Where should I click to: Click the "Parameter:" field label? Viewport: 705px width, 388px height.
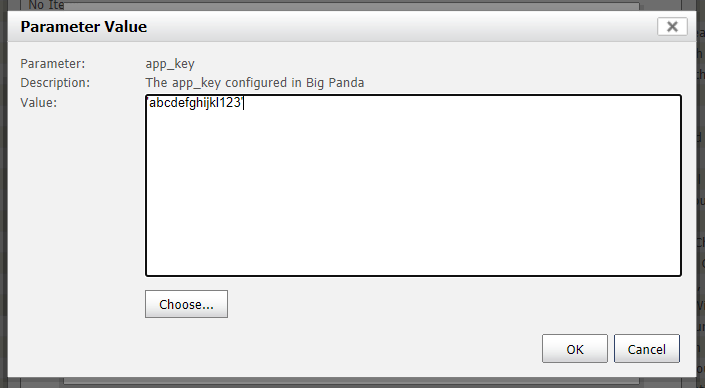click(53, 64)
